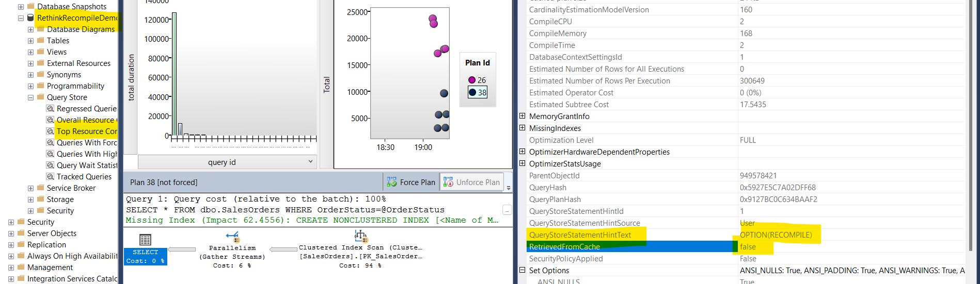Click the SELECT operator icon in plan
This screenshot has width=980, height=284.
click(146, 240)
